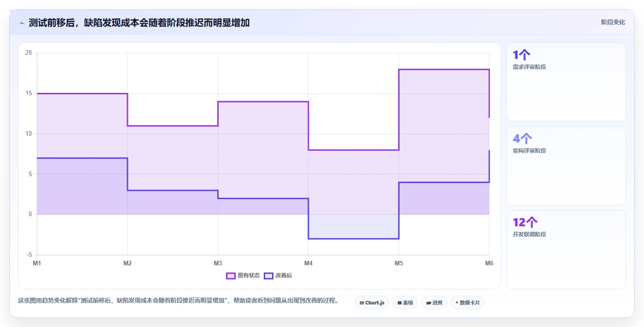Click the lightning icon beside the title
This screenshot has width=644, height=327.
tap(22, 23)
